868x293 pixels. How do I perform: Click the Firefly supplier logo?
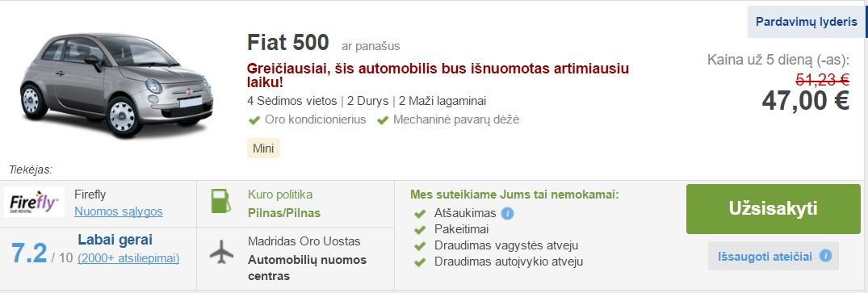(35, 202)
